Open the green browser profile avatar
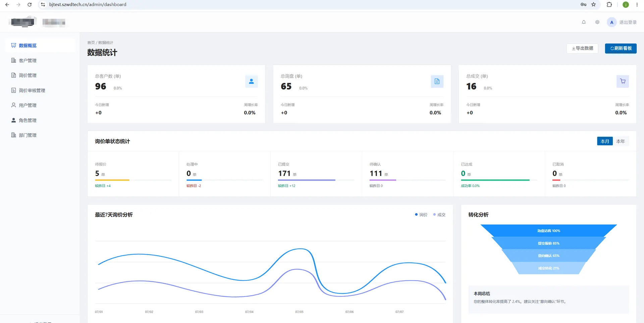This screenshot has width=644, height=323. [x=626, y=5]
